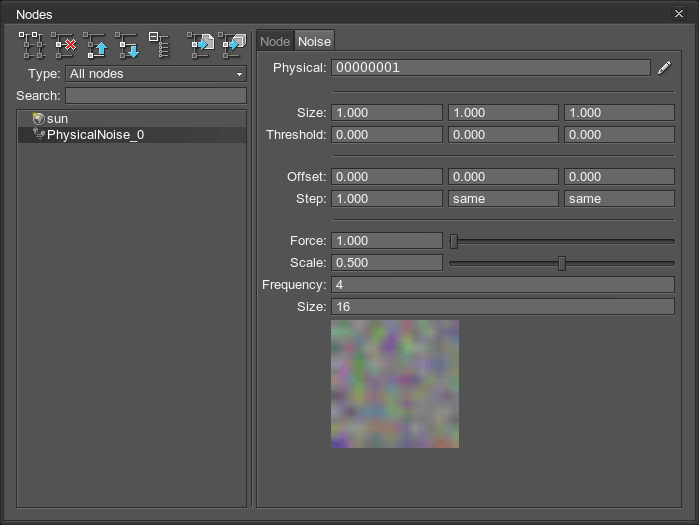Switch to the Noise tab
699x525 pixels.
pyautogui.click(x=314, y=41)
